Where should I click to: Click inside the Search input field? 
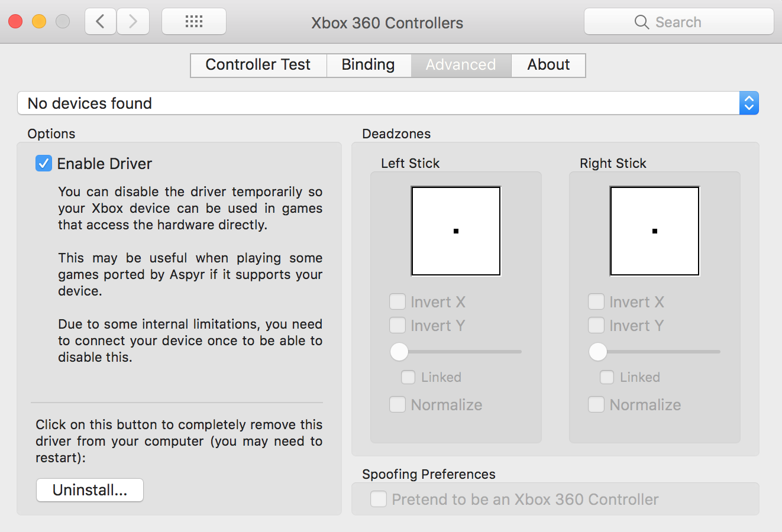click(x=686, y=21)
